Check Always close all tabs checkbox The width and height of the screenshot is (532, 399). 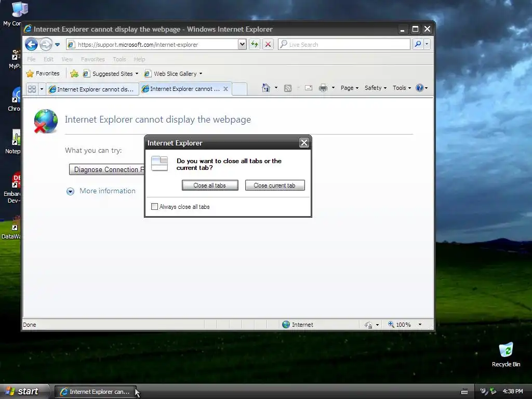pos(154,207)
